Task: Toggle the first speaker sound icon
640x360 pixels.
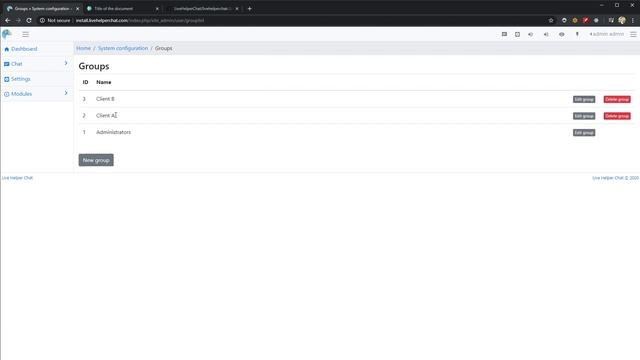Action: pos(531,34)
